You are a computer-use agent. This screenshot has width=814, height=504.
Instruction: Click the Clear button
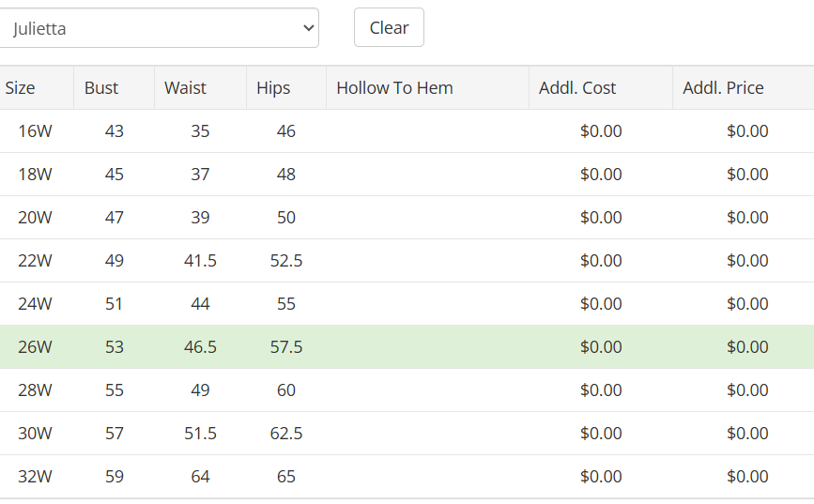pyautogui.click(x=389, y=27)
